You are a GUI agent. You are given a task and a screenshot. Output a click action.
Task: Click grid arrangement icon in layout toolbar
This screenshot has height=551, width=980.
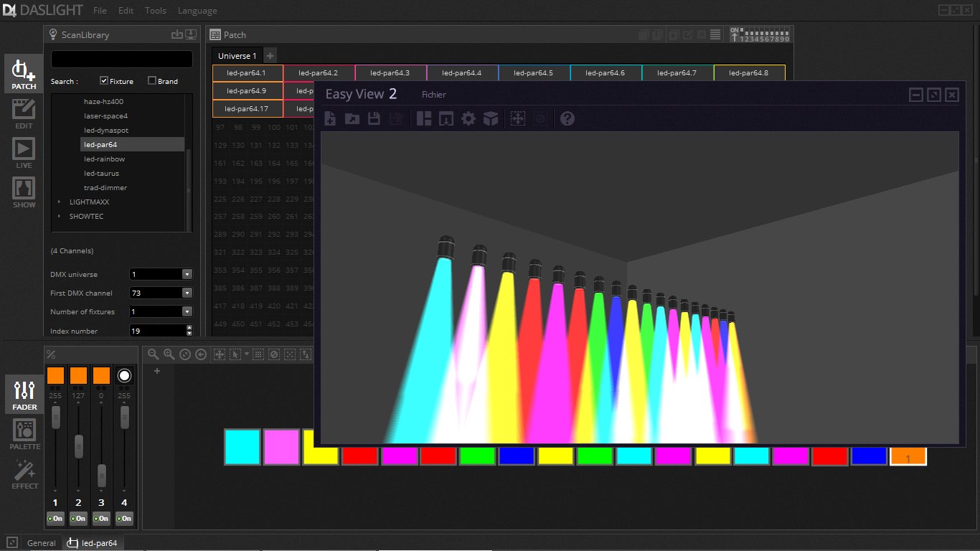click(258, 354)
